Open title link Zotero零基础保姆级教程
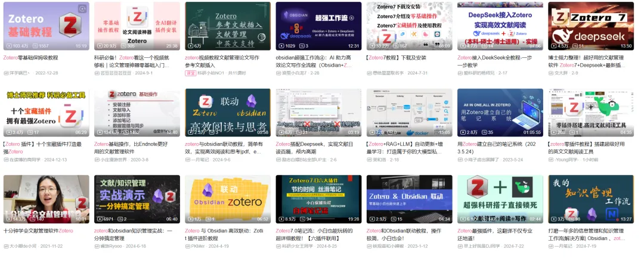Image resolution: width=644 pixels, height=258 pixels. pos(31,58)
